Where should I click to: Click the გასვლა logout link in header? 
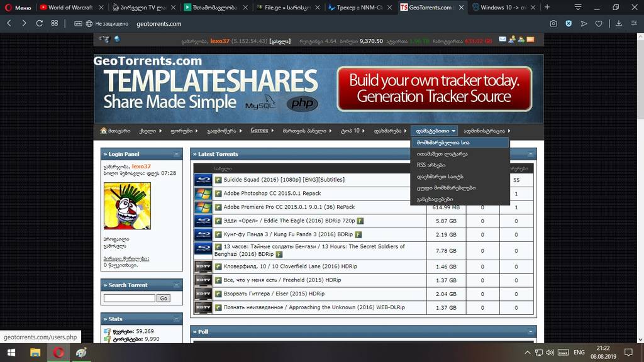point(280,41)
